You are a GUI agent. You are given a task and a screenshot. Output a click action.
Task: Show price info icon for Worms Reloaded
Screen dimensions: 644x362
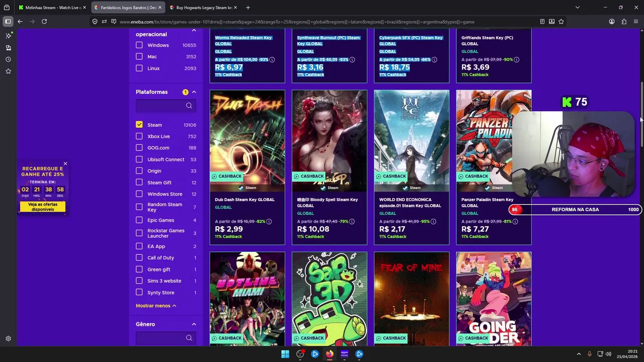point(272,60)
